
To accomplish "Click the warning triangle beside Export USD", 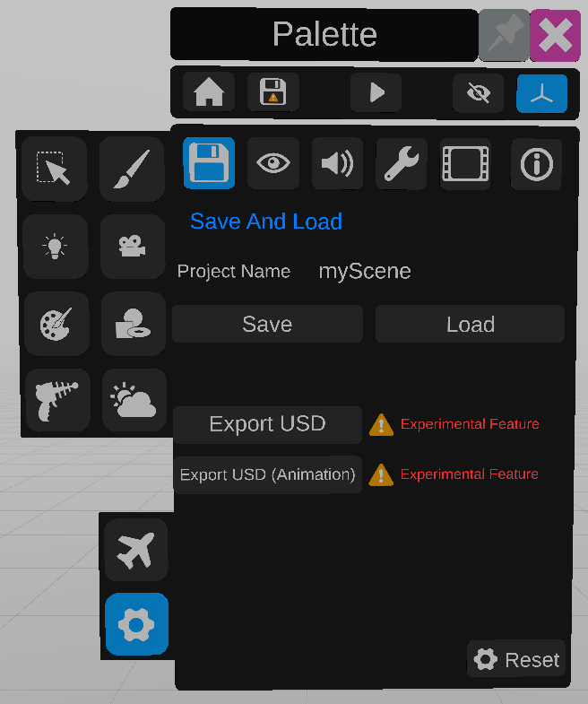I will 381,425.
